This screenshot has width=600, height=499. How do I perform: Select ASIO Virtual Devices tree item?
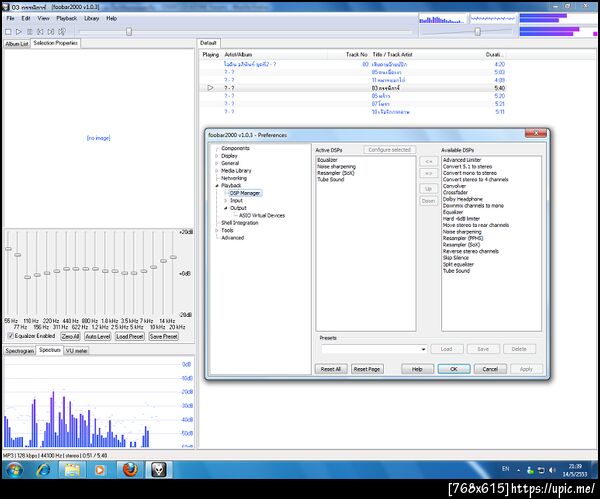coord(262,215)
